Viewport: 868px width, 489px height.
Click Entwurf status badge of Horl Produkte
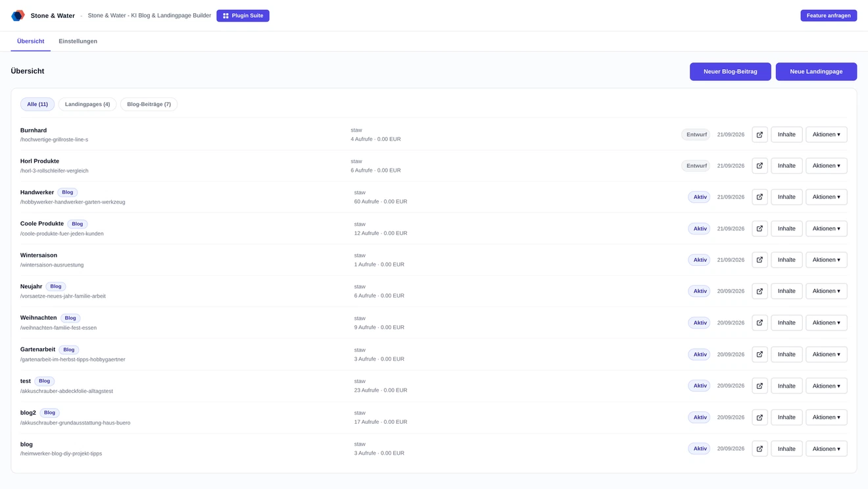[x=696, y=166]
